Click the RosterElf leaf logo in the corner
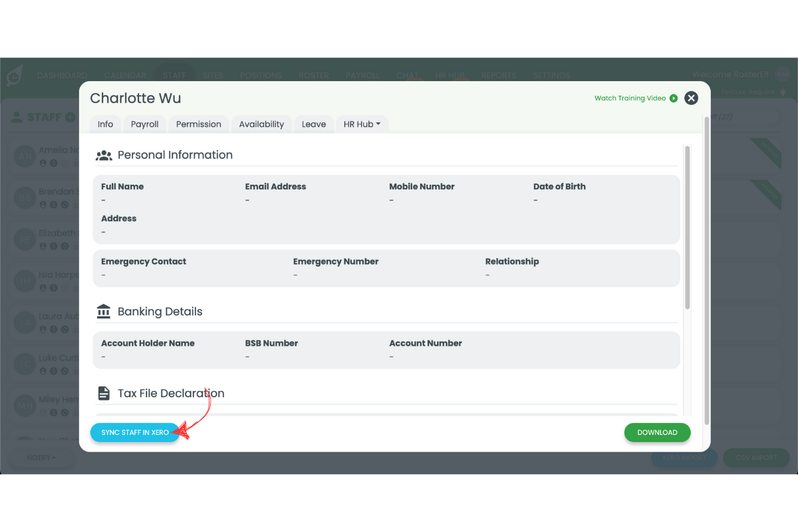This screenshot has height=532, width=798. pyautogui.click(x=15, y=74)
